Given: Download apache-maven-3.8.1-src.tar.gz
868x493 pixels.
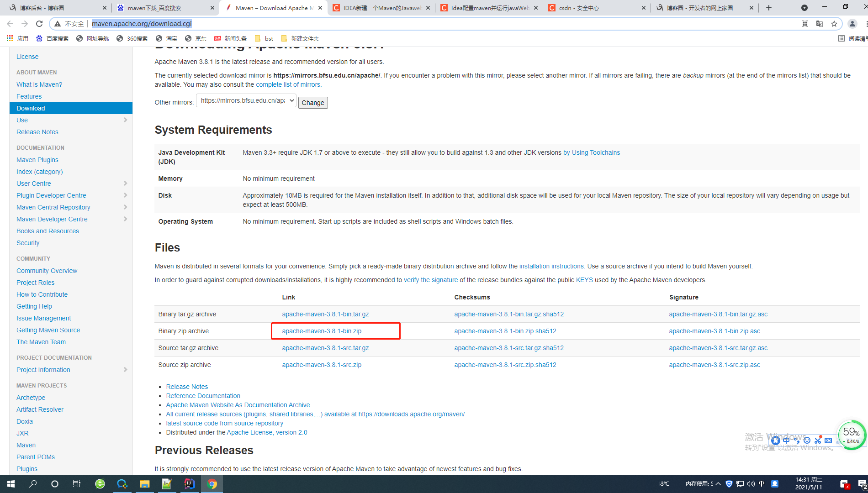Looking at the screenshot, I should click(x=325, y=348).
